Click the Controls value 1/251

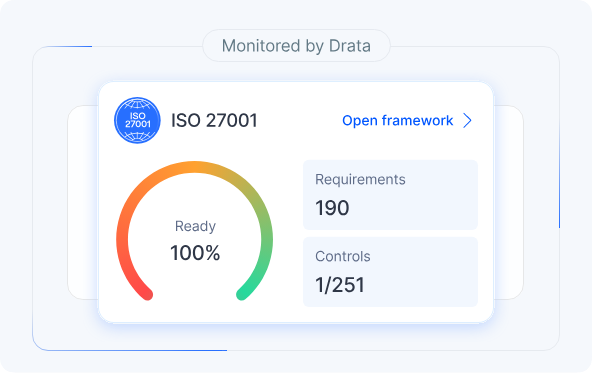(x=340, y=285)
